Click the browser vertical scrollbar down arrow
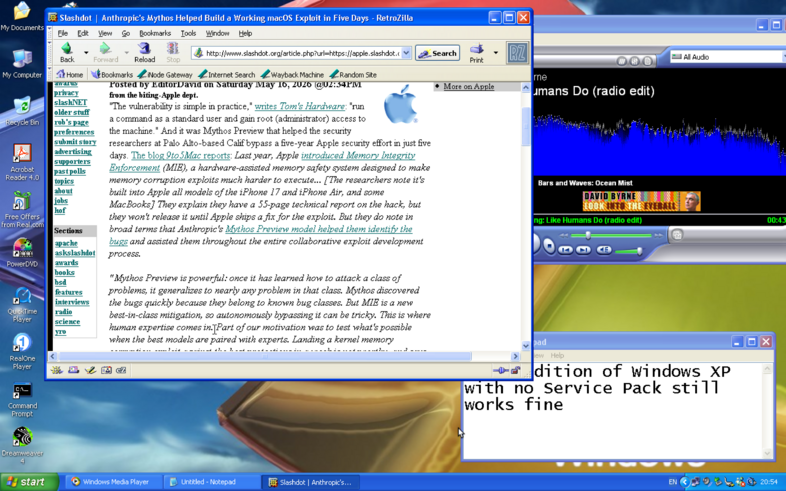 526,346
